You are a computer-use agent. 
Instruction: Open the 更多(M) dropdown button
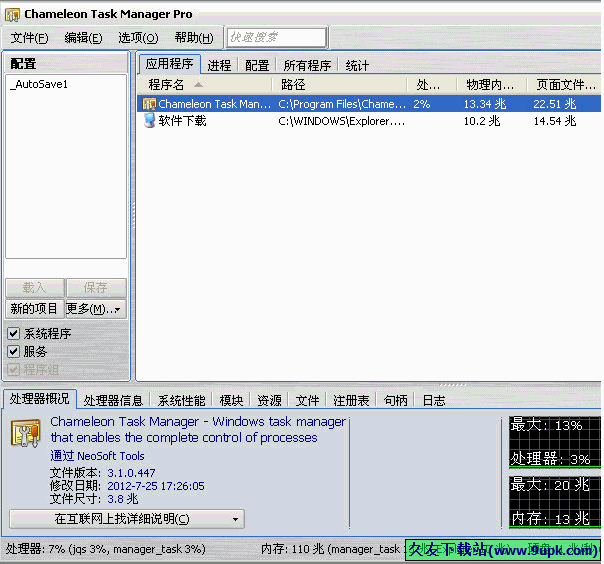pyautogui.click(x=96, y=309)
